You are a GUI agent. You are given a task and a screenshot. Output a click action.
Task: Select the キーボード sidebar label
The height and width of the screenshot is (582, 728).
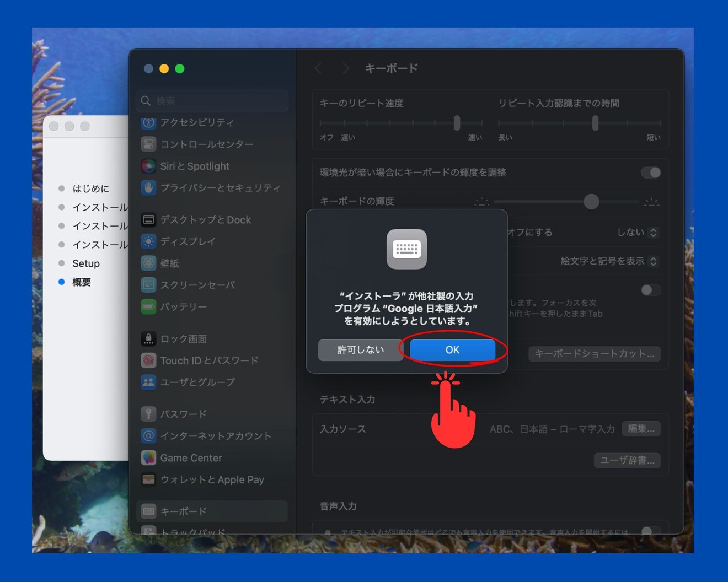[x=184, y=511]
